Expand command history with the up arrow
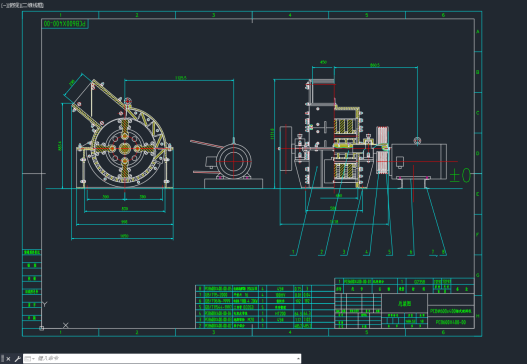Screen dimensions: 527x364 (298, 359)
